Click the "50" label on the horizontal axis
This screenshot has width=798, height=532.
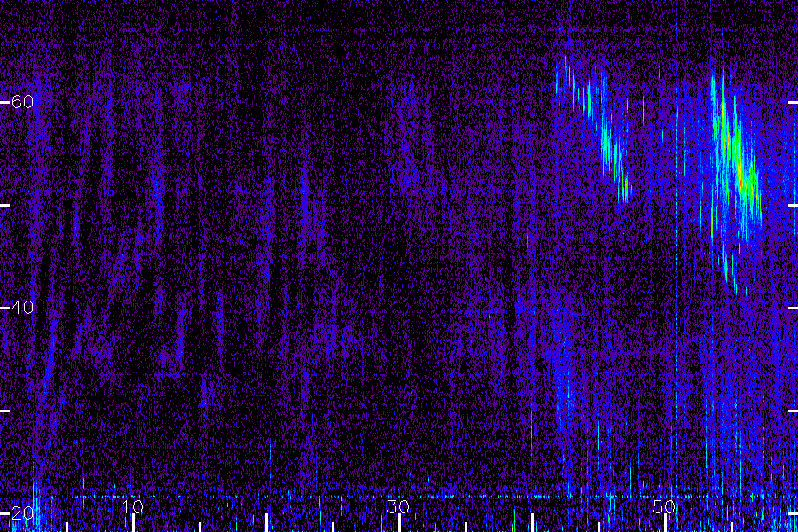point(664,506)
